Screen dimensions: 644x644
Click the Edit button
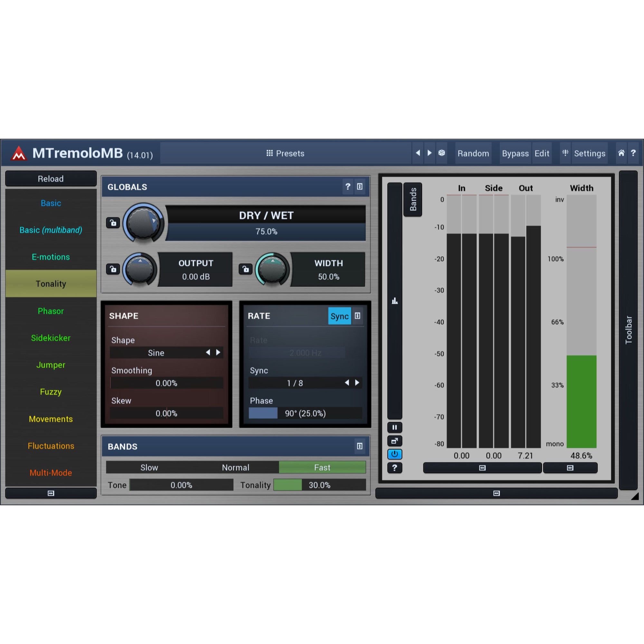pos(542,153)
